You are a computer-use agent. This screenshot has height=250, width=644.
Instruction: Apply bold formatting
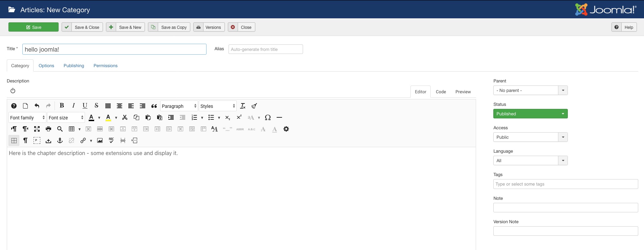62,106
